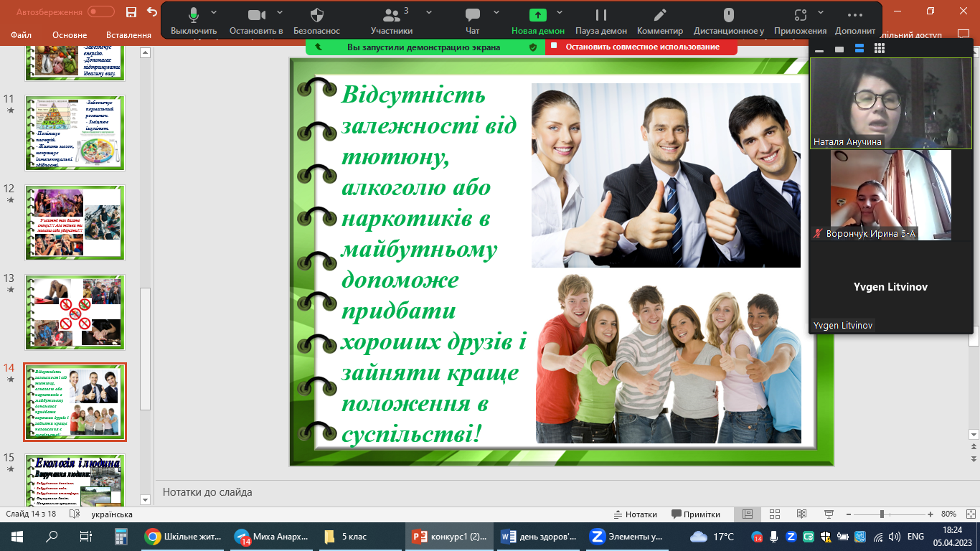Click Воrончук Ирина video tile

(891, 194)
